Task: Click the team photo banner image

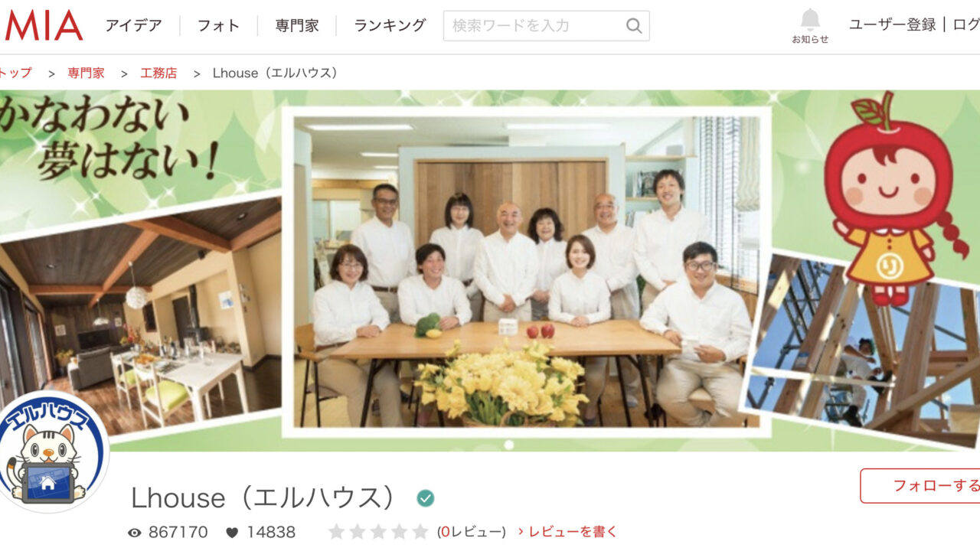Action: point(526,272)
